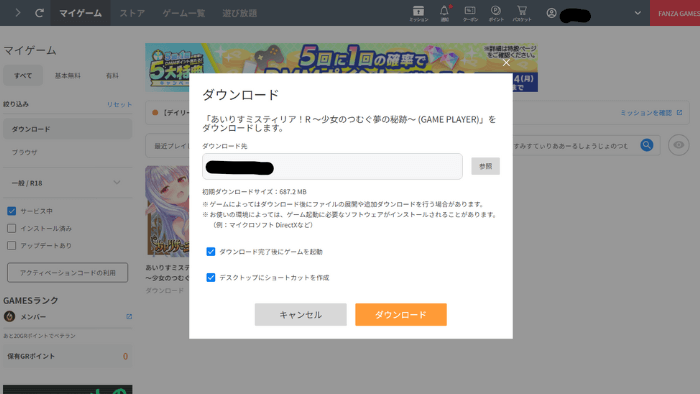Viewport: 700px width, 394px height.
Task: Click the forward navigation arrow
Action: click(17, 13)
